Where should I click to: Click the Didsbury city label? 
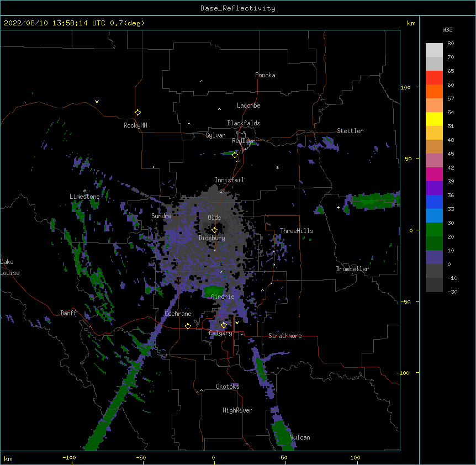click(212, 238)
